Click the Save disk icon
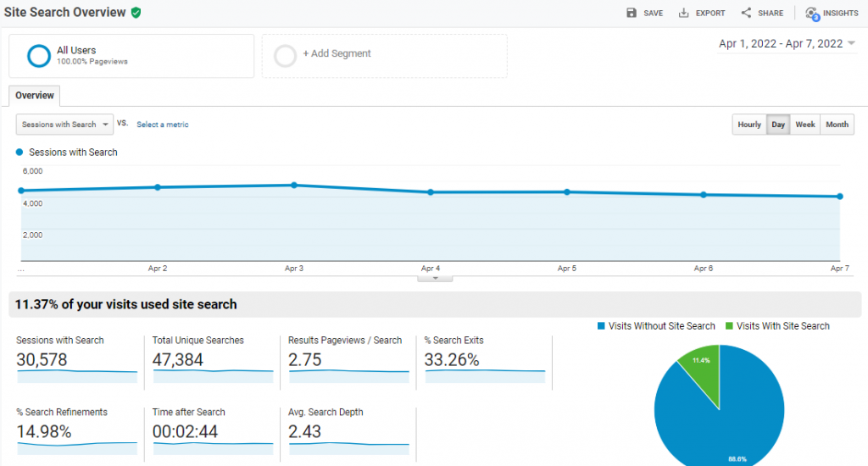The width and height of the screenshot is (868, 466). [x=631, y=13]
